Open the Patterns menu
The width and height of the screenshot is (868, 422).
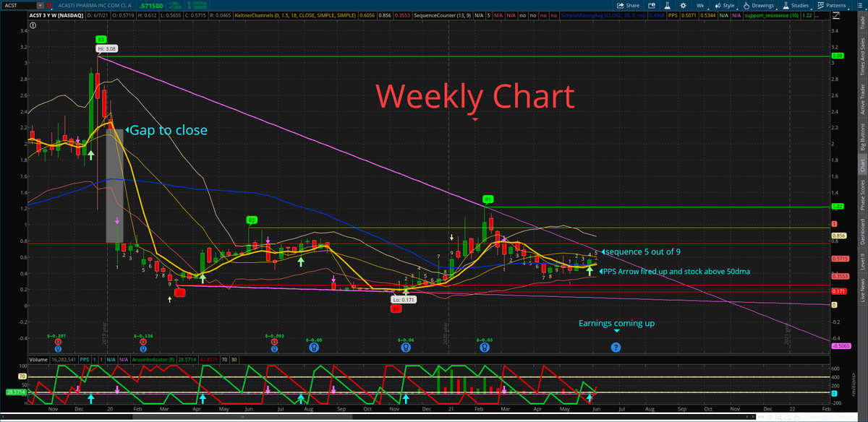834,4
